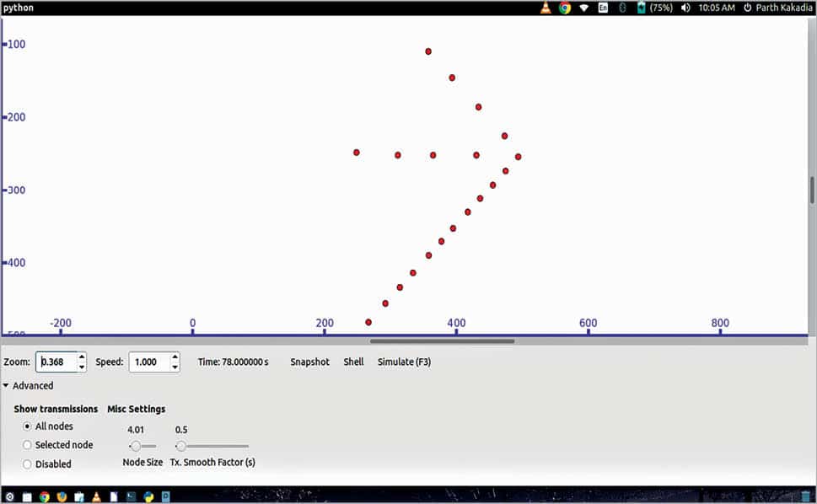Image resolution: width=817 pixels, height=504 pixels.
Task: Open the Chrome indicator in the top panel
Action: pyautogui.click(x=564, y=8)
